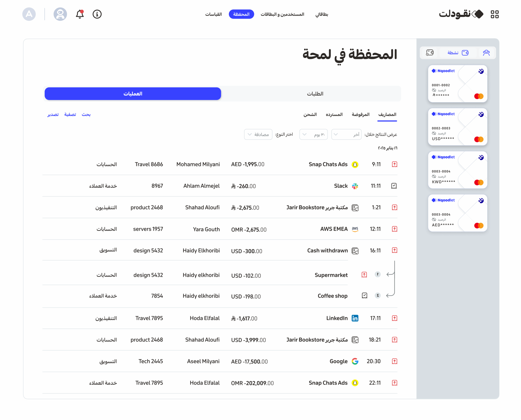Open the مصادقة type dropdown
Screen dimensions: 521x420
[x=258, y=134]
